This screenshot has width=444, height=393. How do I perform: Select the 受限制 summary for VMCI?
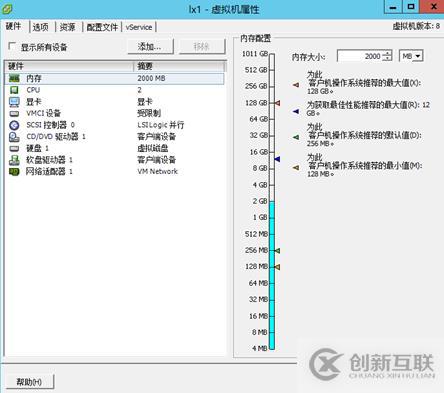149,113
